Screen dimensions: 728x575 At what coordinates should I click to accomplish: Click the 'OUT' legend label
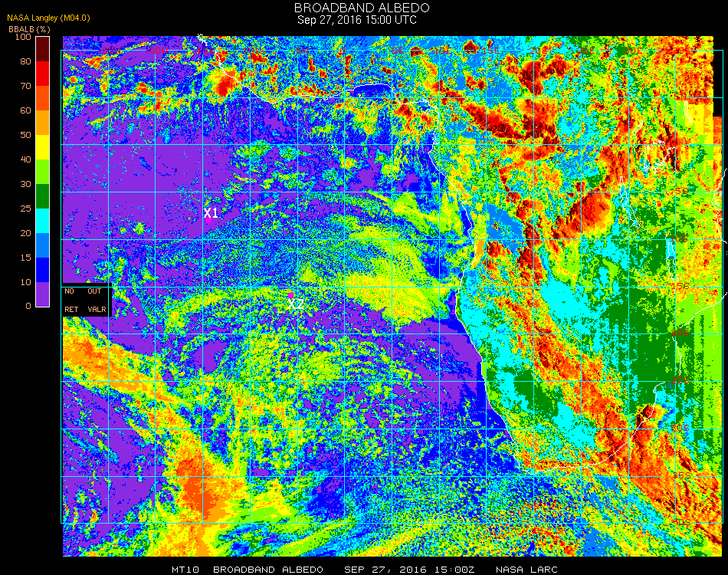coord(94,291)
